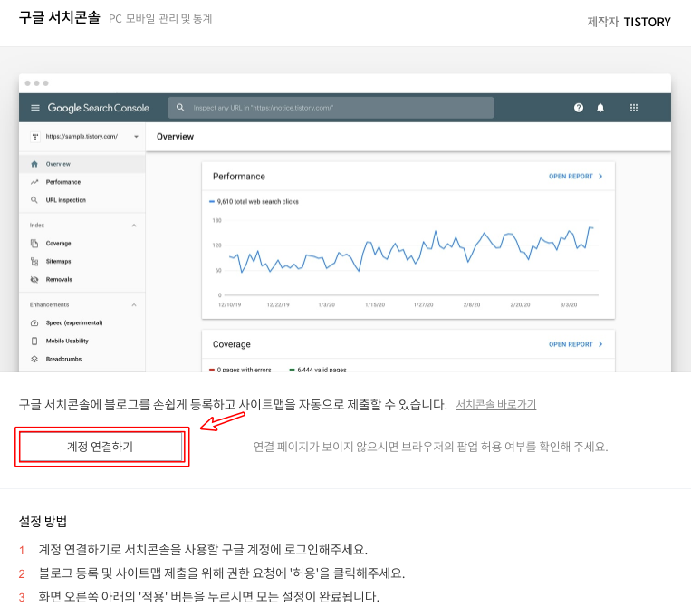Click the performance line chart
The image size is (691, 616).
[411, 250]
